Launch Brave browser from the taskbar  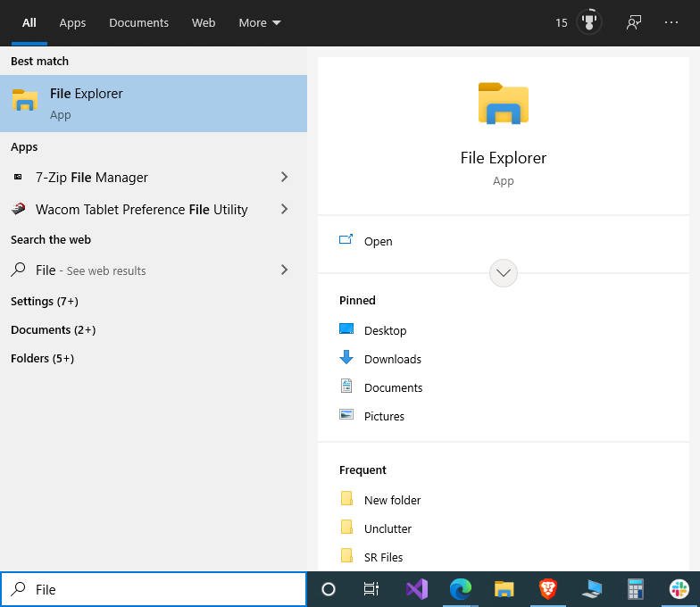548,589
